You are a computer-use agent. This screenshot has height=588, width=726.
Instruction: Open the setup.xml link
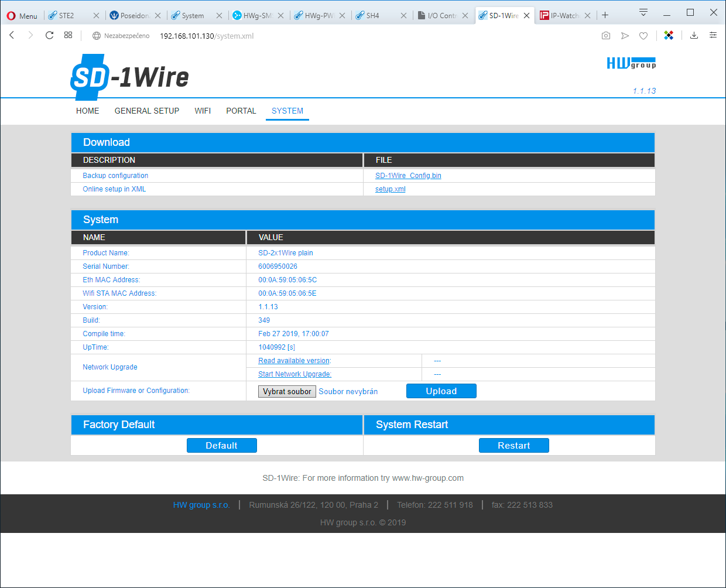click(x=390, y=189)
